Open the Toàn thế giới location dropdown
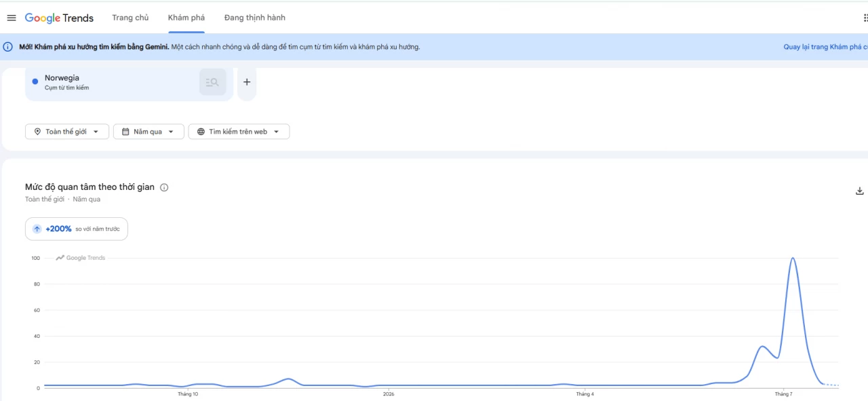868x401 pixels. coord(67,132)
